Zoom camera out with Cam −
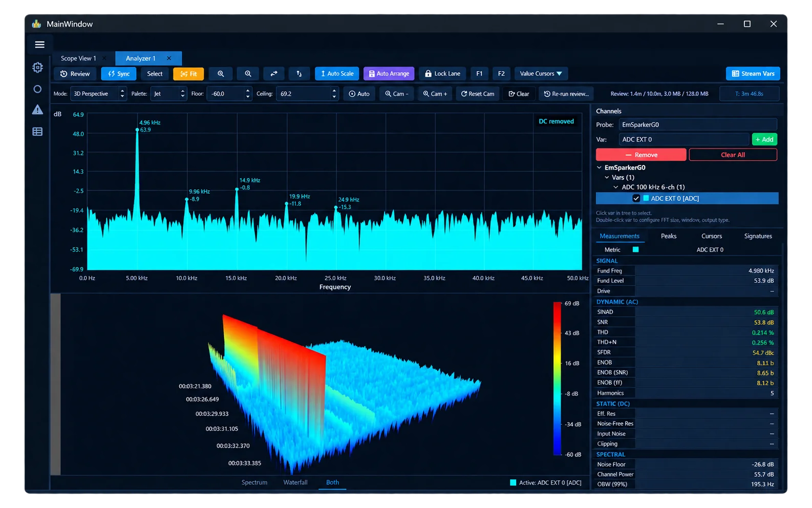The image size is (812, 508). (397, 94)
